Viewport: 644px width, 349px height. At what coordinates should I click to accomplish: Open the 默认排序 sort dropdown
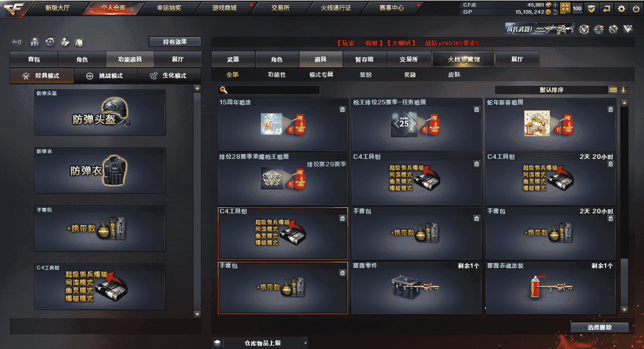point(551,90)
